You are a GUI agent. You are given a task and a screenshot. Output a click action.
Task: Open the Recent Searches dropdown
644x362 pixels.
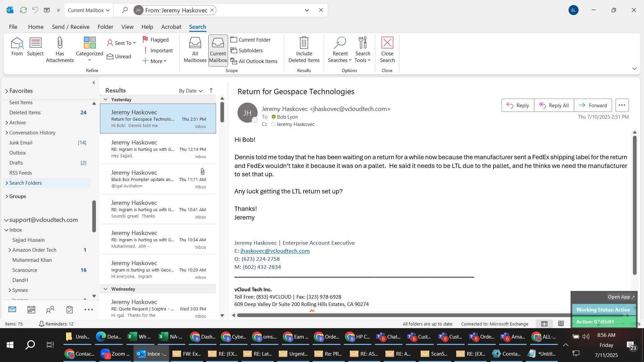340,50
